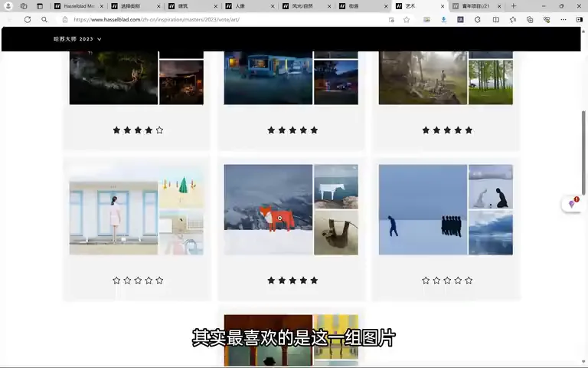Viewport: 588px width, 368px height.
Task: Open the Collections icon
Action: [x=530, y=19]
